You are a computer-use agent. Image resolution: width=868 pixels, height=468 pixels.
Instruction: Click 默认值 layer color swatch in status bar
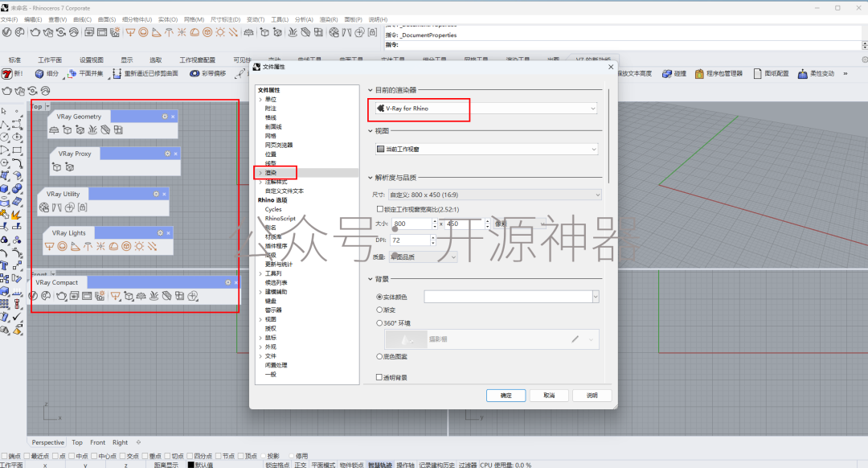[x=191, y=465]
